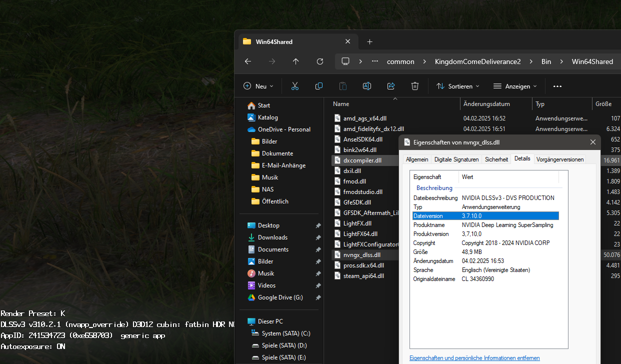Select file pros.sdk.x64.dll
The width and height of the screenshot is (621, 364).
pos(363,265)
